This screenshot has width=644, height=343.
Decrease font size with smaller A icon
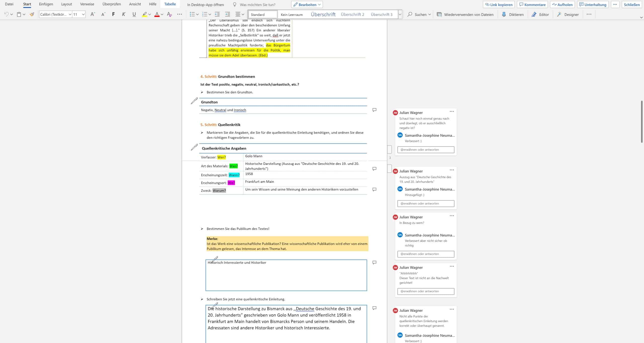click(x=103, y=14)
